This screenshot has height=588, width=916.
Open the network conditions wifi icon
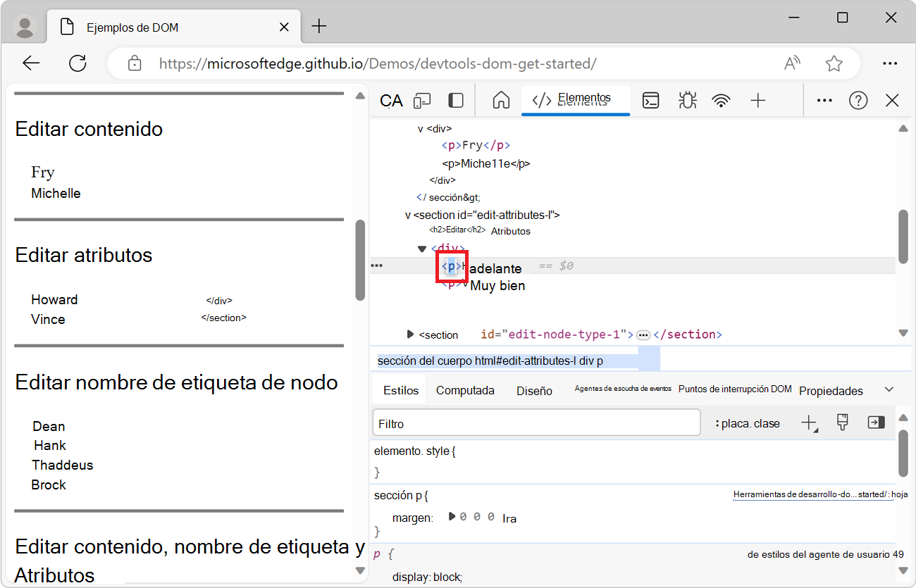pyautogui.click(x=721, y=100)
